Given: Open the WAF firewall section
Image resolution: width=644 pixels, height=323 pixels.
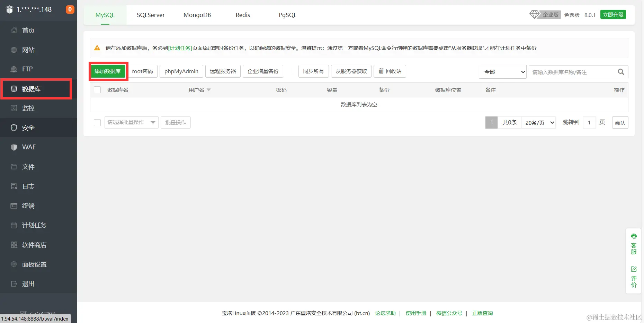Looking at the screenshot, I should (x=28, y=147).
